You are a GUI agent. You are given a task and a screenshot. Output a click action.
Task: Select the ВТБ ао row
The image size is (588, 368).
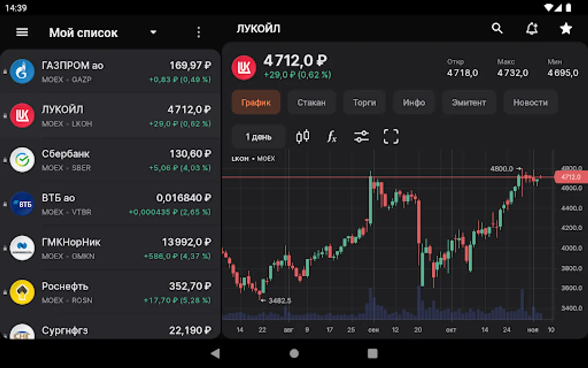click(x=110, y=204)
